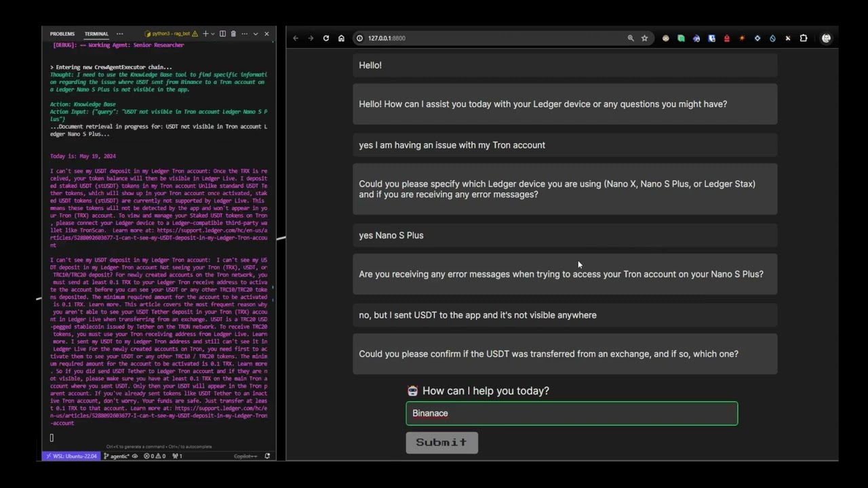Click 'Today is: May 19, 2024' terminal line
This screenshot has height=488, width=868.
coord(83,157)
